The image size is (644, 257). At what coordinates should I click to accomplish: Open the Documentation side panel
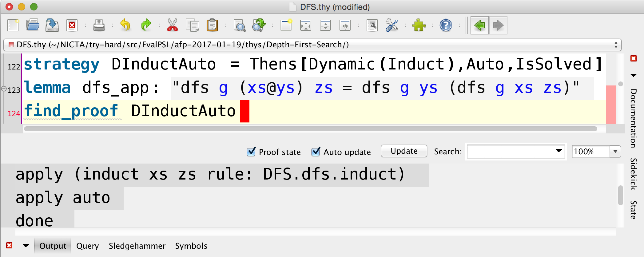point(633,118)
